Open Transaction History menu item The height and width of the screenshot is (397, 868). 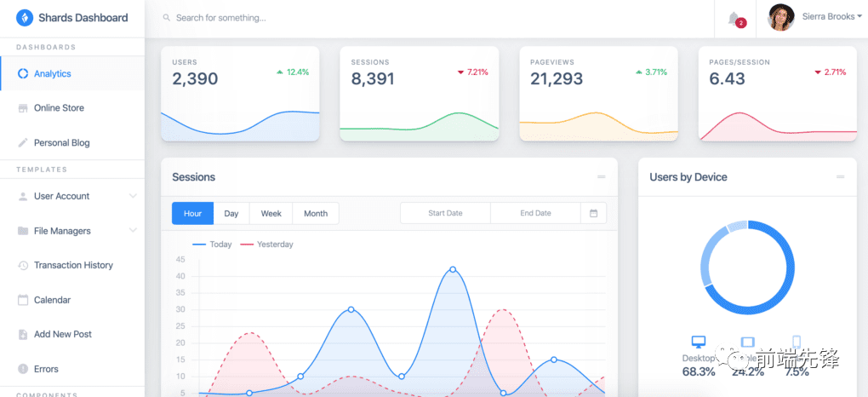pyautogui.click(x=72, y=265)
